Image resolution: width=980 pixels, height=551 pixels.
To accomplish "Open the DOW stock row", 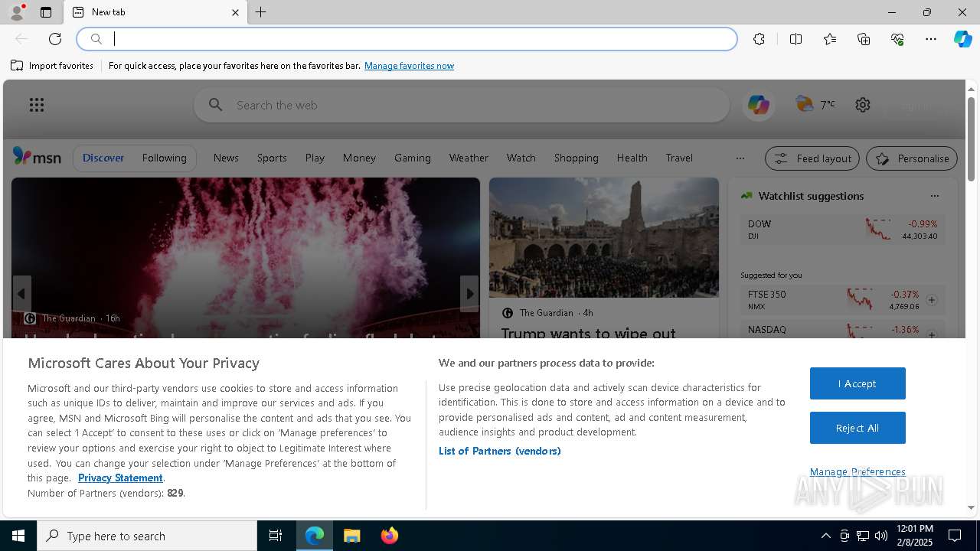I will tap(842, 230).
